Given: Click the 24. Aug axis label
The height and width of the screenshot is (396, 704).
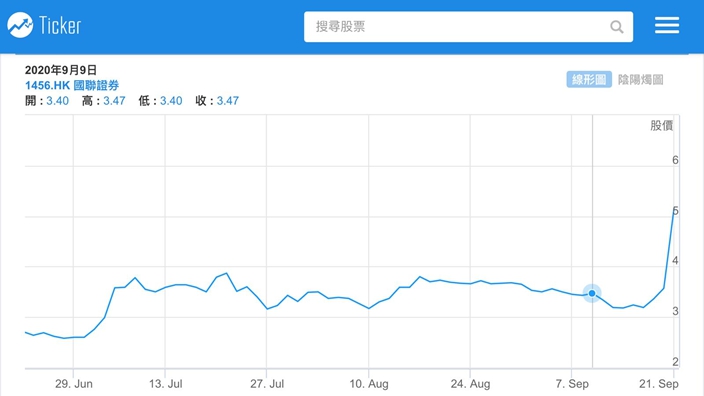Looking at the screenshot, I should click(470, 384).
